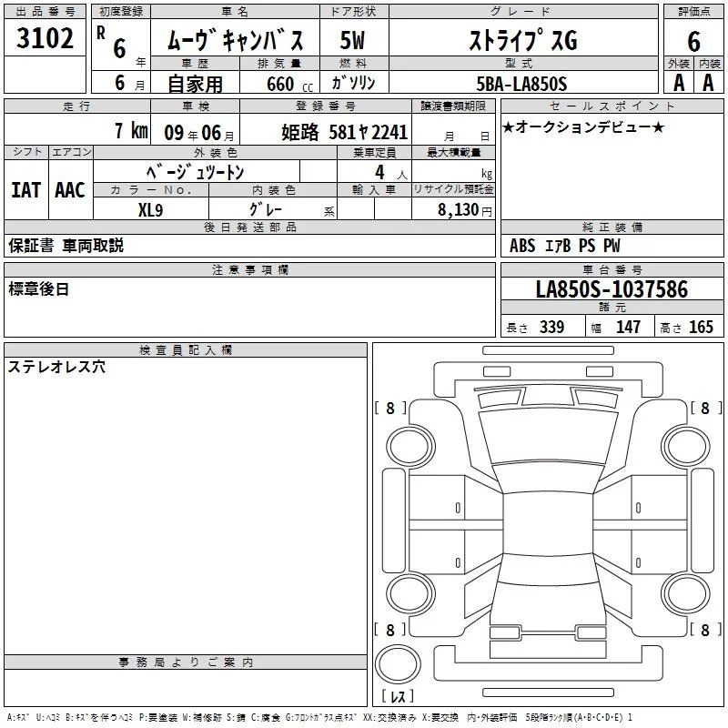Select lot number 3102
728x728 pixels.
45,40
